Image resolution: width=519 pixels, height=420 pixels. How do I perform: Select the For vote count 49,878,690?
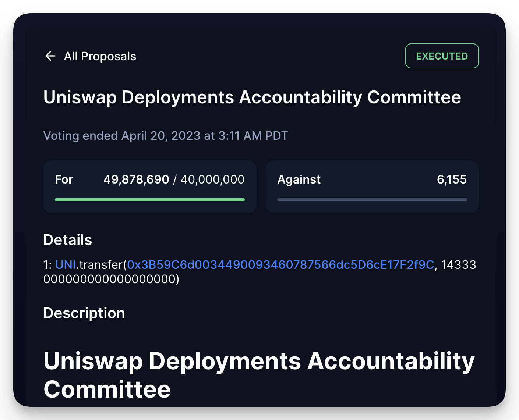click(136, 179)
